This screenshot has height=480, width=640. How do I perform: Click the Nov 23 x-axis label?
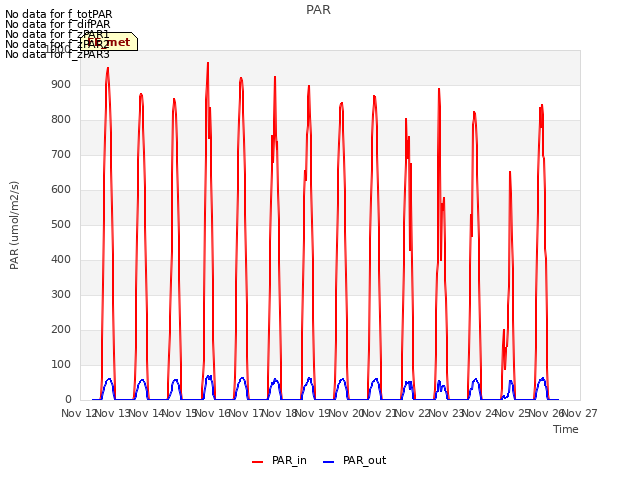tap(446, 413)
